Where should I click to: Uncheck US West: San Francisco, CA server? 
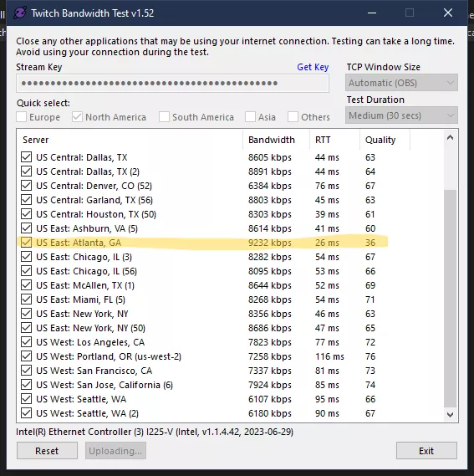pos(27,371)
